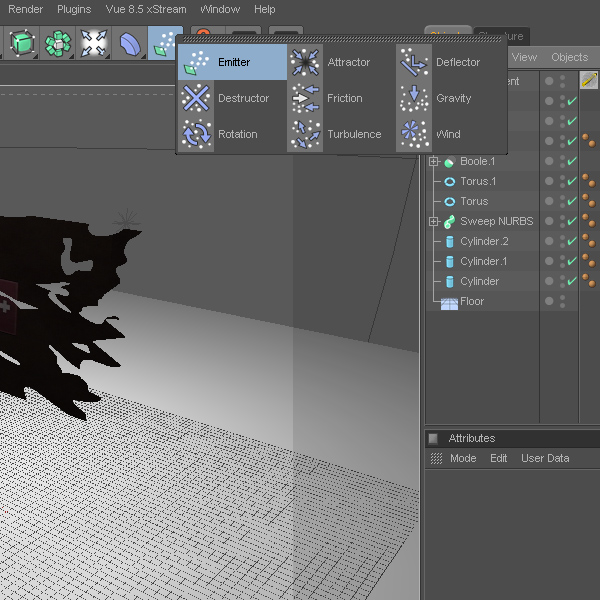Expand the Sweep NURBS hierarchy
This screenshot has height=600, width=600.
tap(434, 221)
